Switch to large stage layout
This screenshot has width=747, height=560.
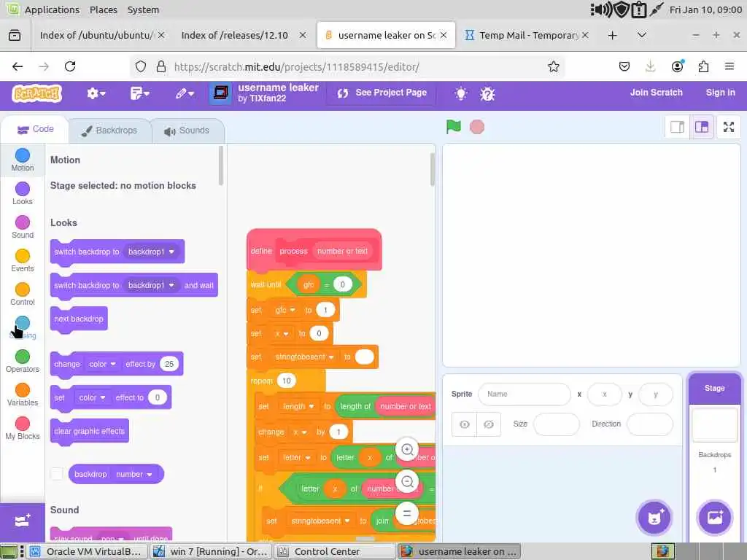coord(702,127)
